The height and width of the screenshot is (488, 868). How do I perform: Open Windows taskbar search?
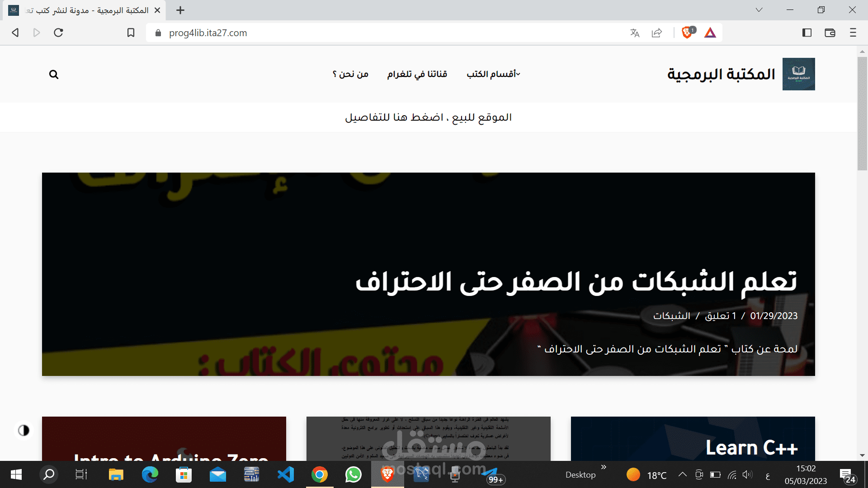pos(49,474)
